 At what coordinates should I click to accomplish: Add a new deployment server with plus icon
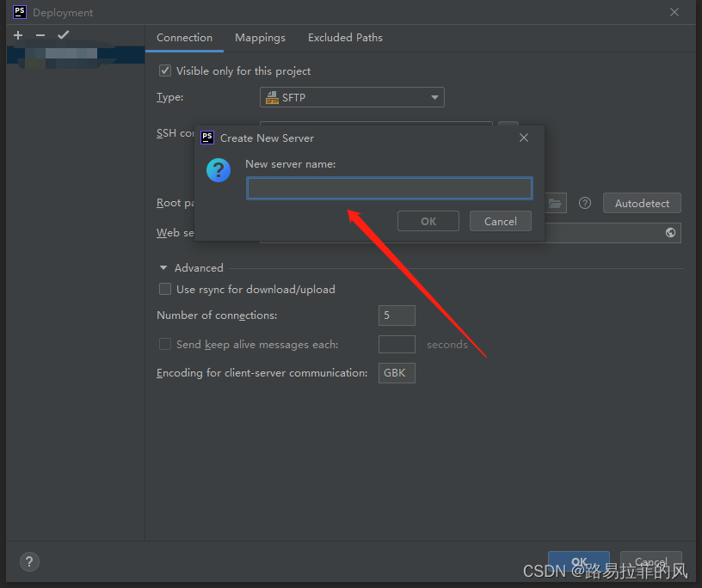click(18, 35)
